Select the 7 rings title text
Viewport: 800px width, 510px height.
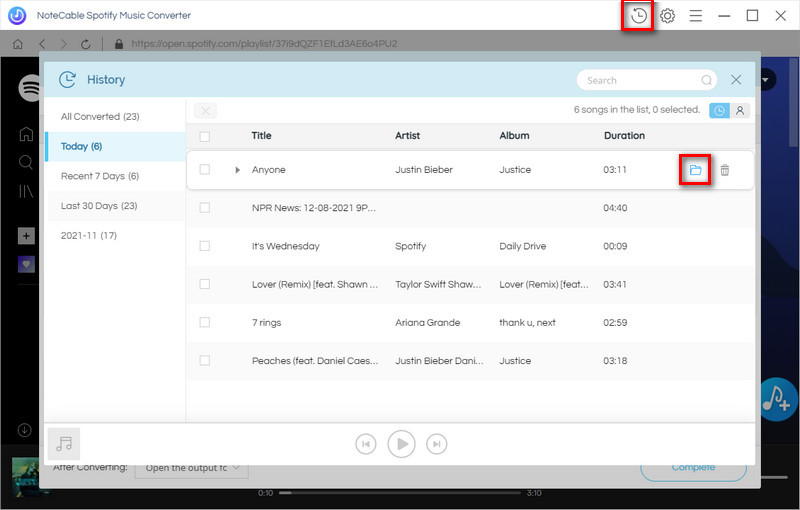tap(266, 323)
